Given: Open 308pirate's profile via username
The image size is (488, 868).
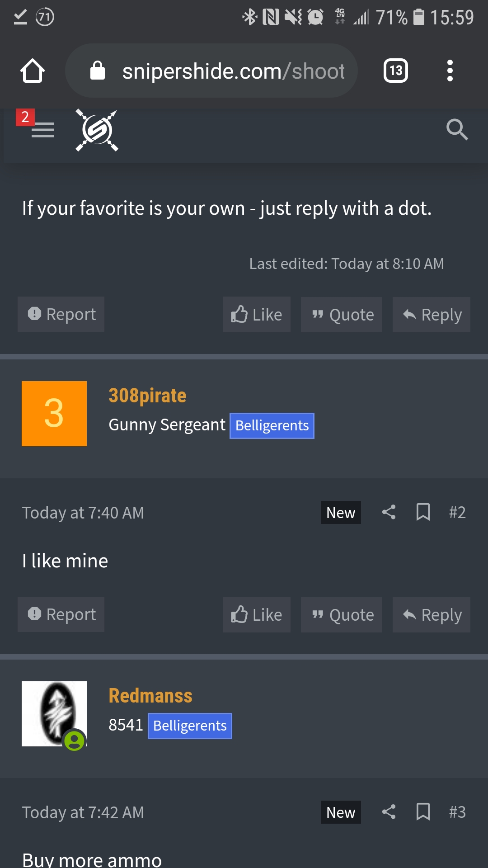Looking at the screenshot, I should pos(147,396).
